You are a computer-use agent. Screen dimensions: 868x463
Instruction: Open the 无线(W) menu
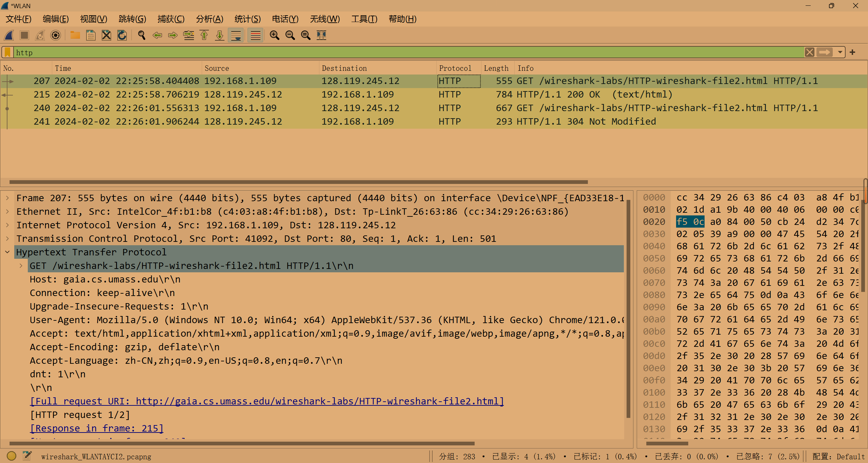tap(325, 19)
